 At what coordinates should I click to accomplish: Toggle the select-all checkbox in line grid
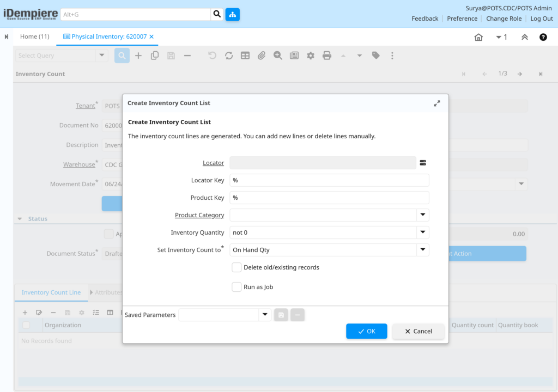pyautogui.click(x=26, y=325)
